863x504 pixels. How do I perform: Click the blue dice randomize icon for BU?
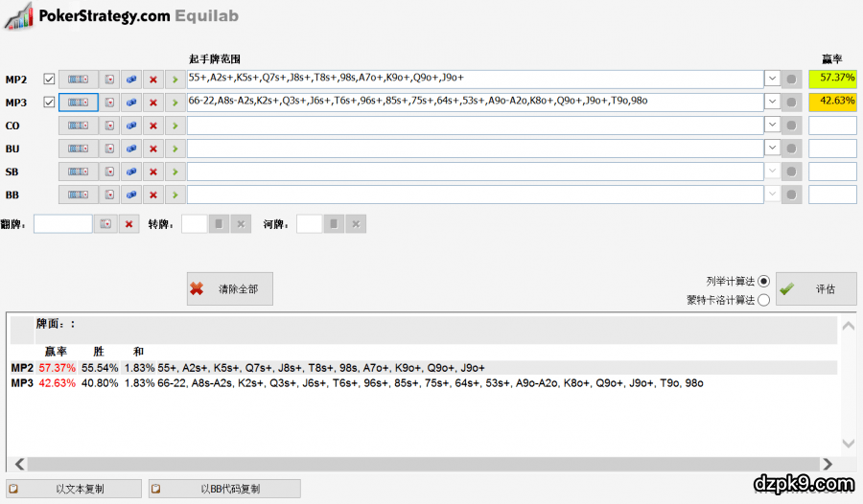(x=131, y=149)
